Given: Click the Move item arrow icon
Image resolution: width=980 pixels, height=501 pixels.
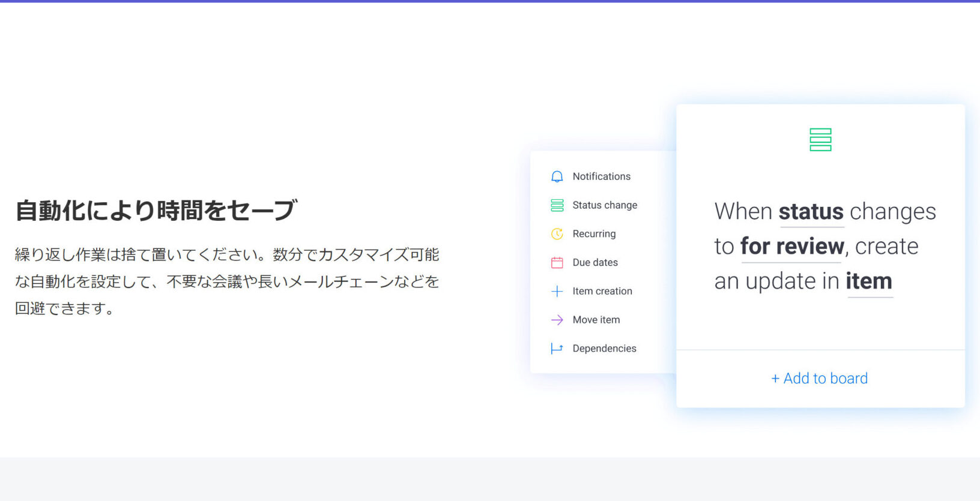Looking at the screenshot, I should tap(557, 320).
